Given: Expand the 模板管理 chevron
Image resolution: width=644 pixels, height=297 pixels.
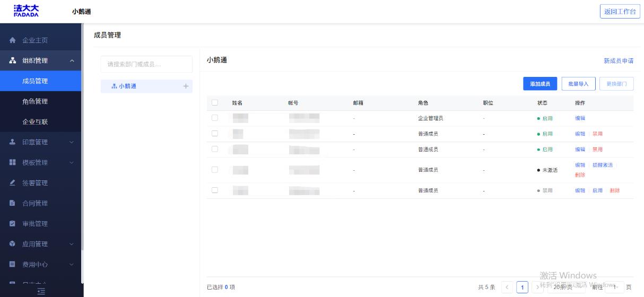Looking at the screenshot, I should click(x=72, y=163).
